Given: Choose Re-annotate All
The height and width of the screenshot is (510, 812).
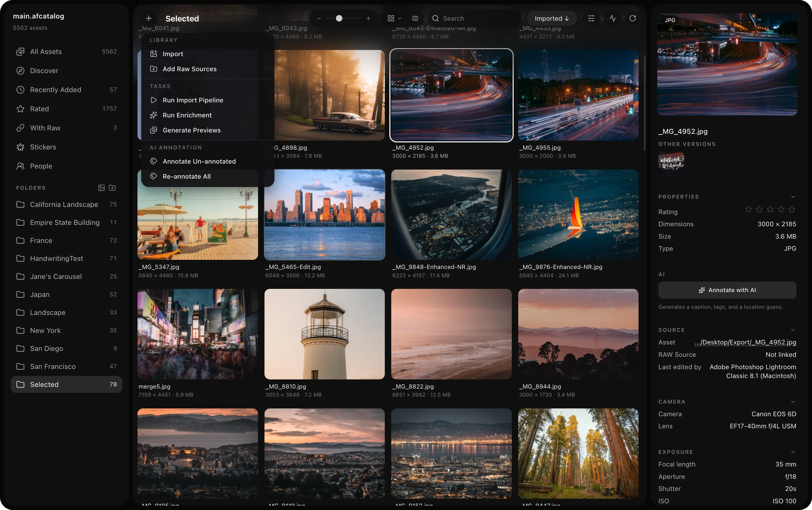Looking at the screenshot, I should (x=208, y=177).
